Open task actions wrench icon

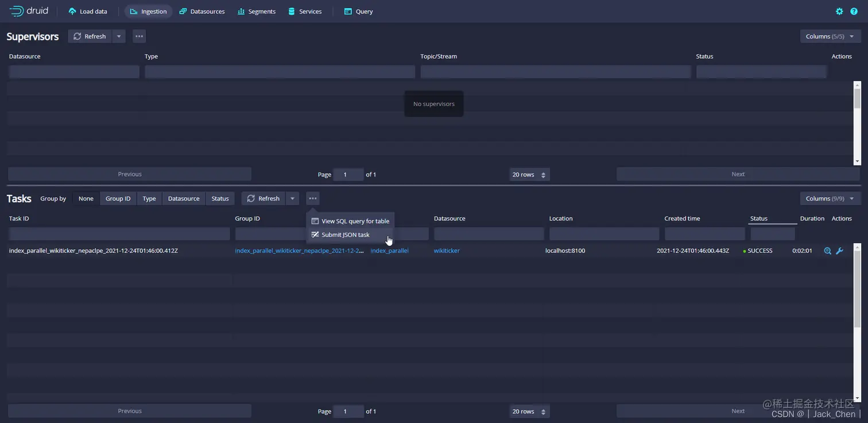point(839,251)
